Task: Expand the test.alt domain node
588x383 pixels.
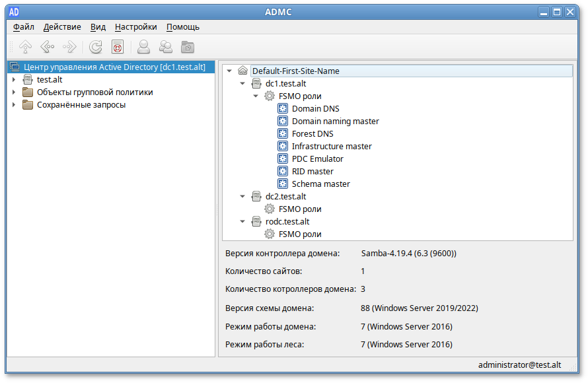Action: click(x=14, y=80)
